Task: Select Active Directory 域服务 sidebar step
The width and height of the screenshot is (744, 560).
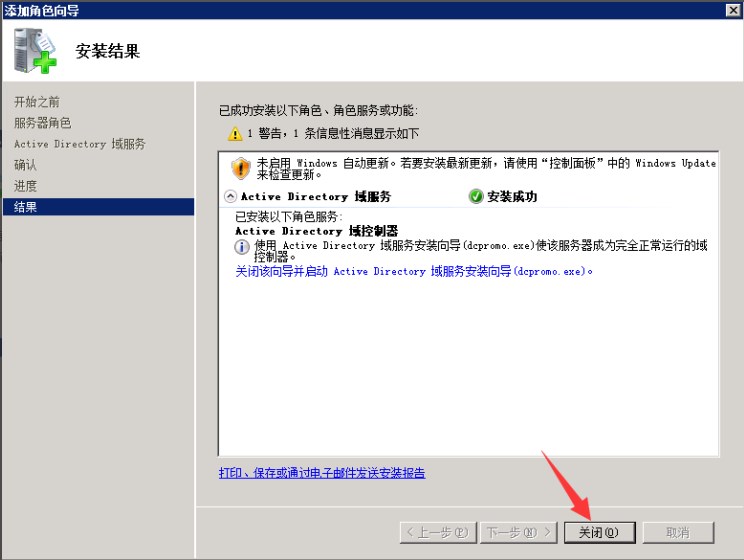Action: pos(80,144)
